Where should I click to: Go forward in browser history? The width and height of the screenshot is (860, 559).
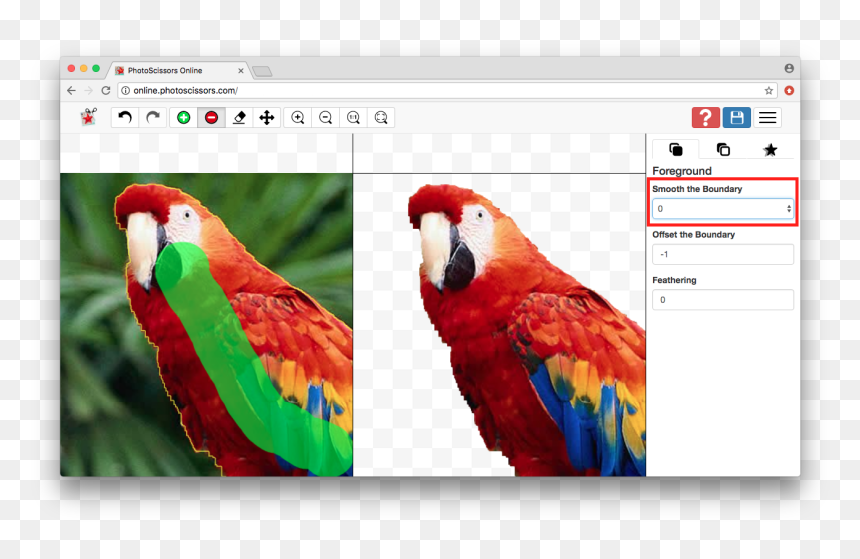(88, 91)
